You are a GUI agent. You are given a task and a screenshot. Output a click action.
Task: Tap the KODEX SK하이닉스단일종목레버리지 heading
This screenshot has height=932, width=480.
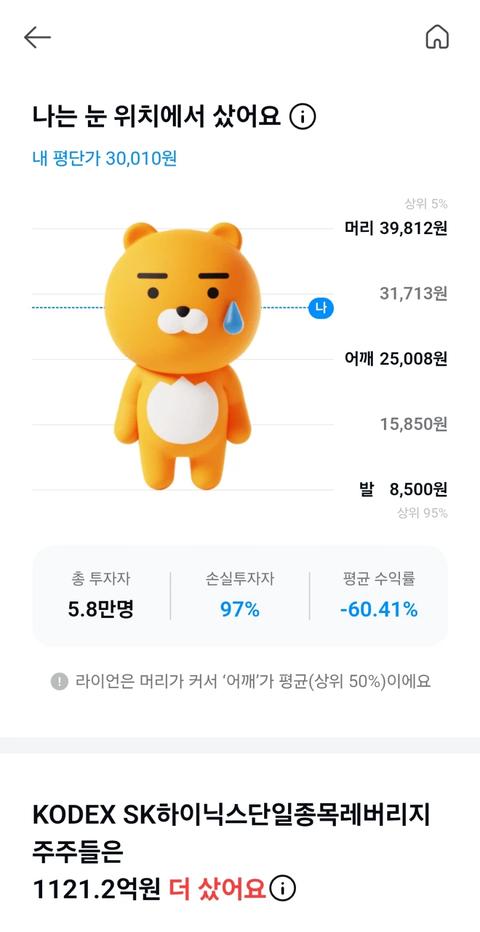pos(231,816)
